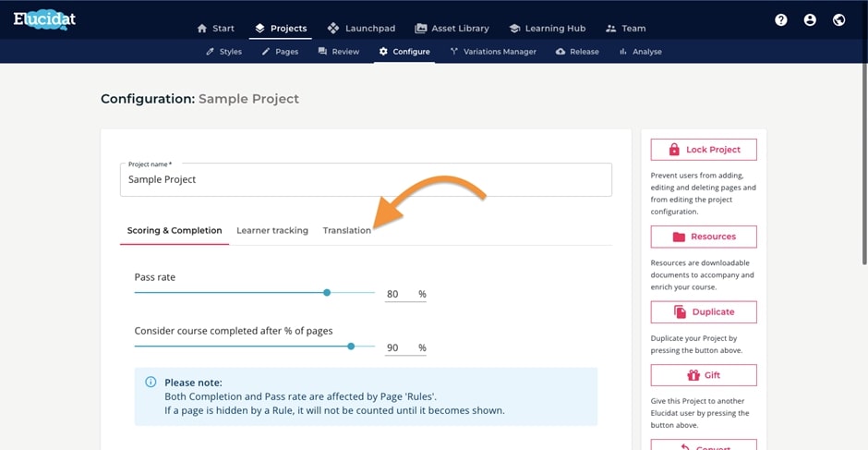Open the Team section

tap(625, 29)
